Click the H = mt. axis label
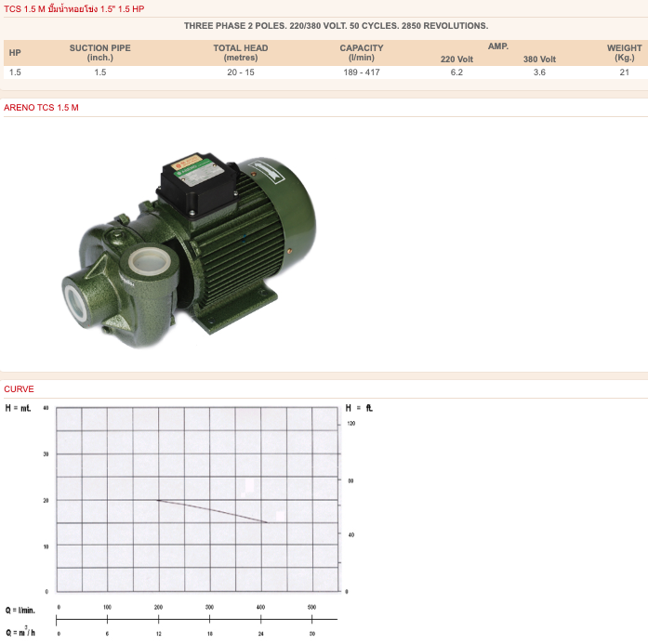The height and width of the screenshot is (644, 648). (18, 408)
